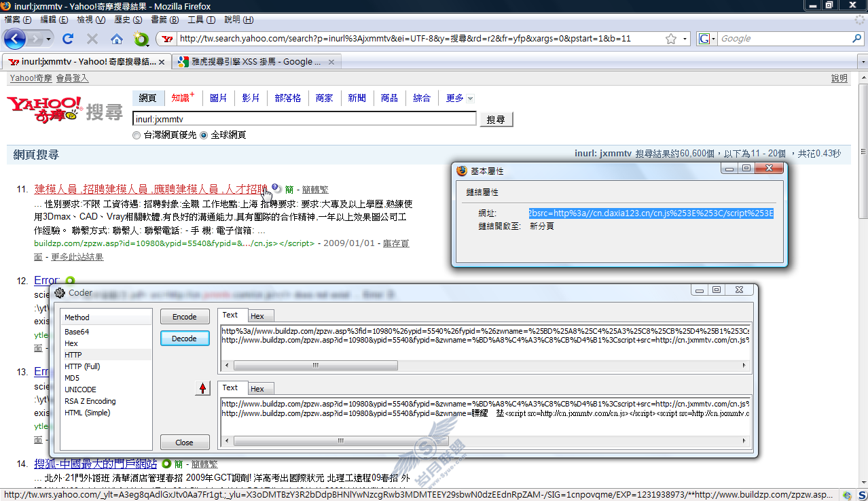Click the 說明 help link at right
The width and height of the screenshot is (868, 501).
(x=839, y=78)
